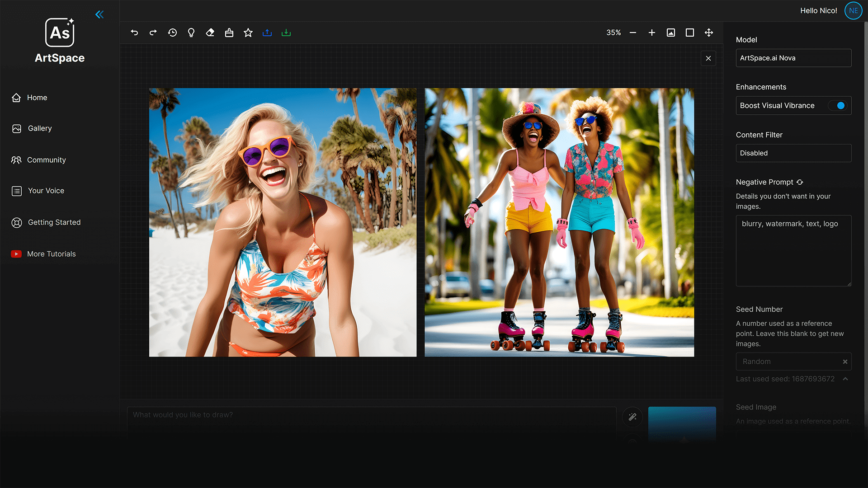Click the lightbulb ideas icon
Viewport: 868px width, 488px height.
pos(191,33)
